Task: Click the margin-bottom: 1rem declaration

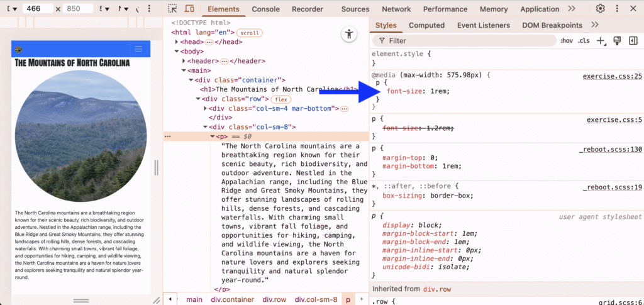Action: pos(422,166)
